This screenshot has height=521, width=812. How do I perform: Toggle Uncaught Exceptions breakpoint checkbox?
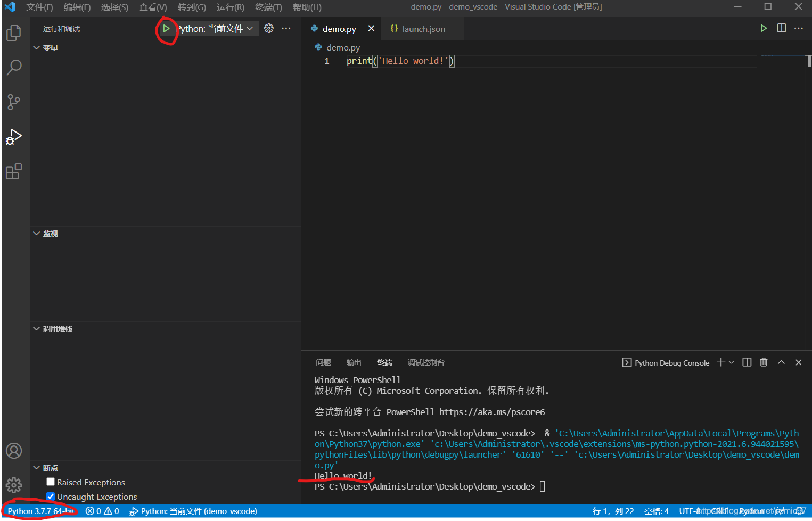click(x=51, y=496)
